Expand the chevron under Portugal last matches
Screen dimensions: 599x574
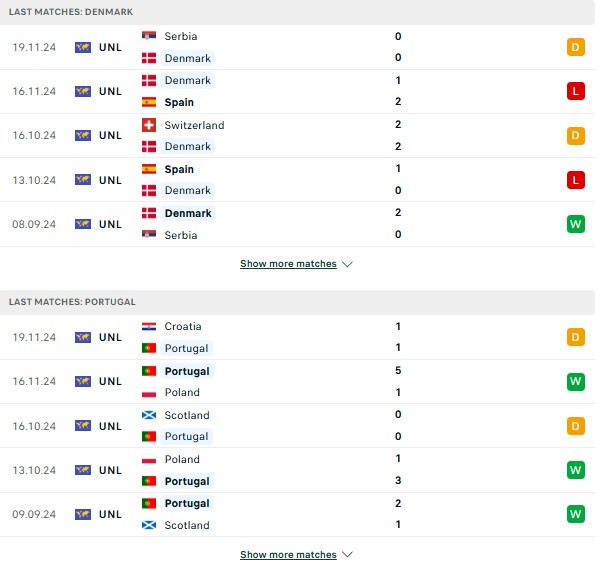click(347, 554)
